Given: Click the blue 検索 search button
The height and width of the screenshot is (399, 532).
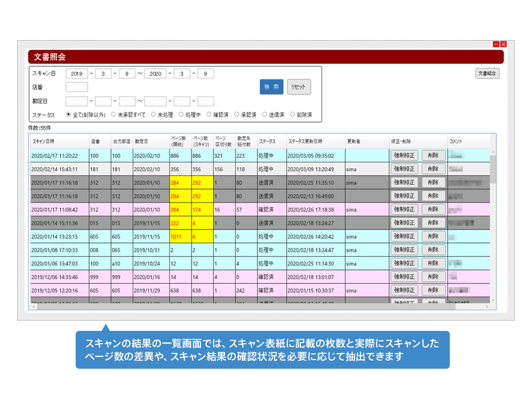Looking at the screenshot, I should click(x=271, y=87).
